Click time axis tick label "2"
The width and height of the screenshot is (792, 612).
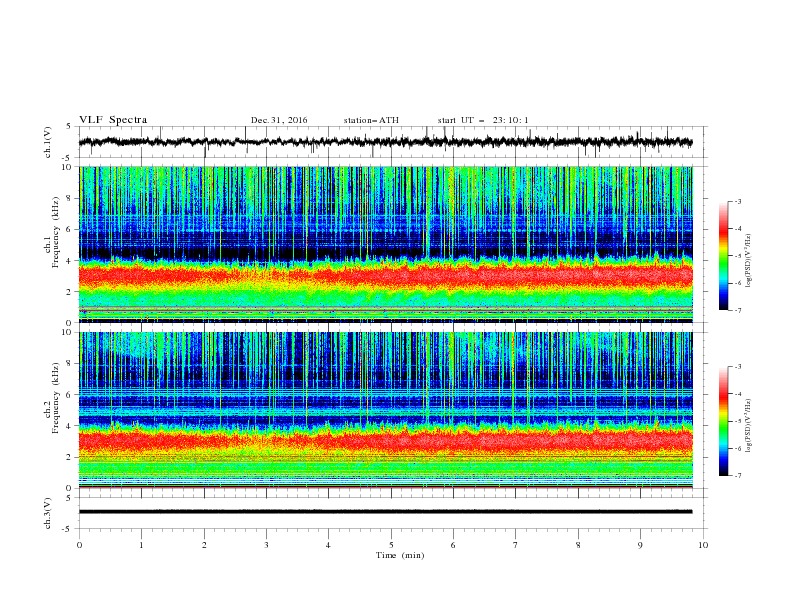coord(204,545)
